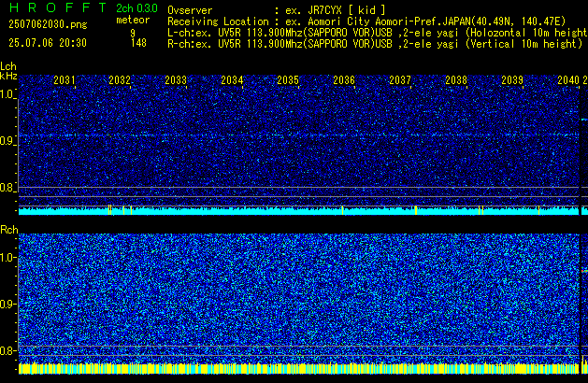Select the 2036 time marker
588x383 pixels.
point(344,80)
